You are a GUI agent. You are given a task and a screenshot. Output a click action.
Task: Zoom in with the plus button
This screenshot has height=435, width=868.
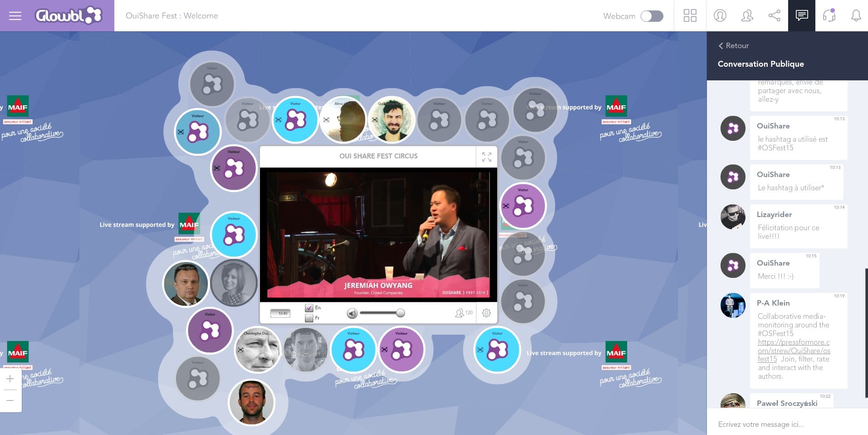pyautogui.click(x=10, y=379)
